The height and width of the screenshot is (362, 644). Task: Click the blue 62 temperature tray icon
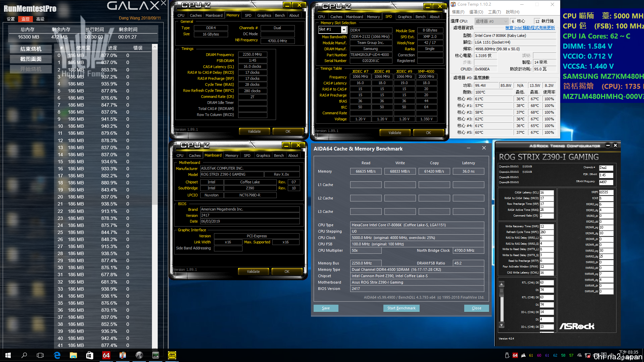(555, 355)
